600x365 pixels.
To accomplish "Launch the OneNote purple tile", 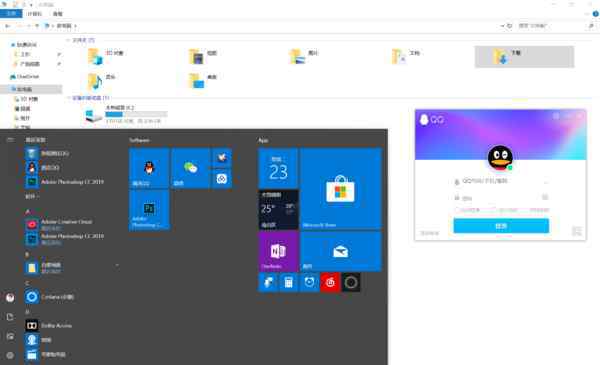I will tap(279, 251).
